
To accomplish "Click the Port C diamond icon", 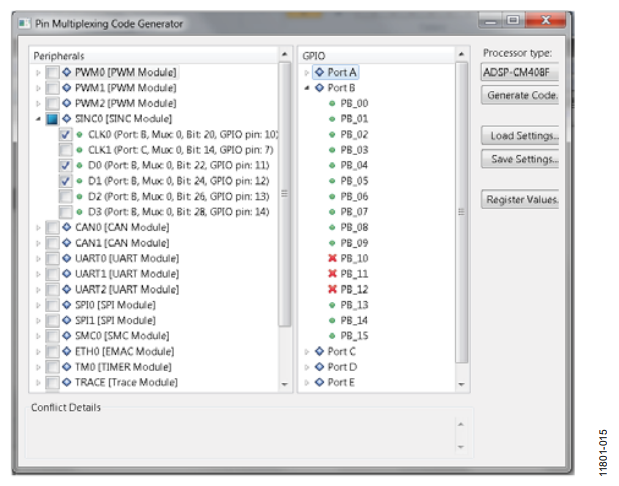I will 319,351.
